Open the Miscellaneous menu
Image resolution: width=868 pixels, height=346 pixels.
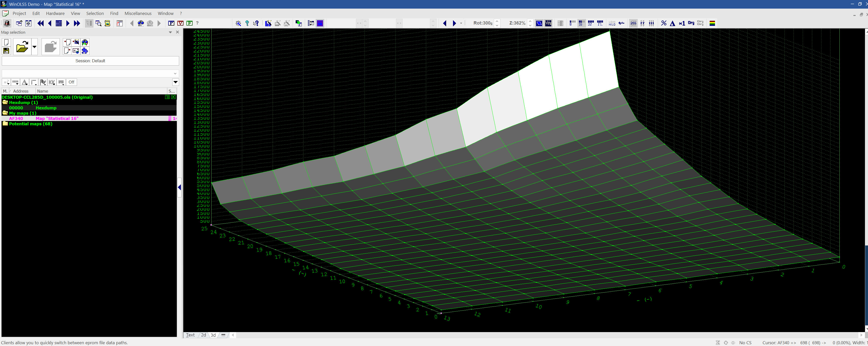click(x=138, y=13)
